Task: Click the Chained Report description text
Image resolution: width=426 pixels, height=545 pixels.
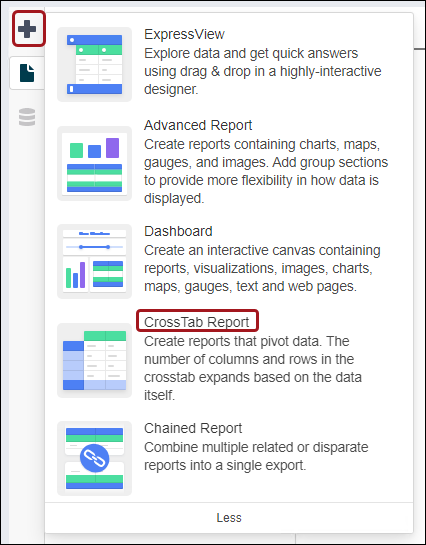Action: [256, 456]
